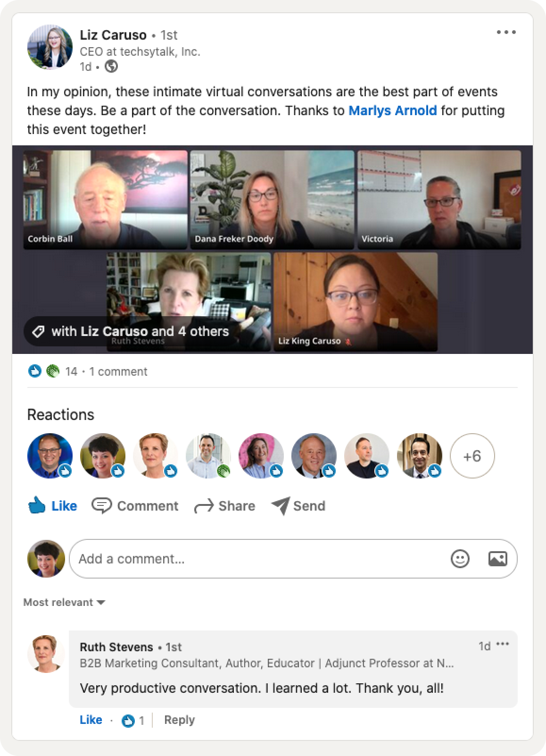
Task: Click the add photo icon in comment box
Action: click(497, 559)
